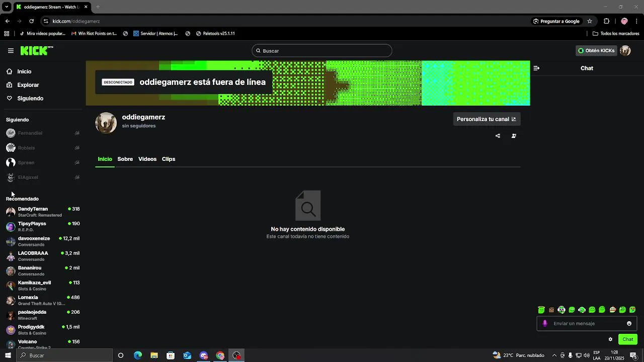Open recommended channel Lornexia

coord(43,300)
